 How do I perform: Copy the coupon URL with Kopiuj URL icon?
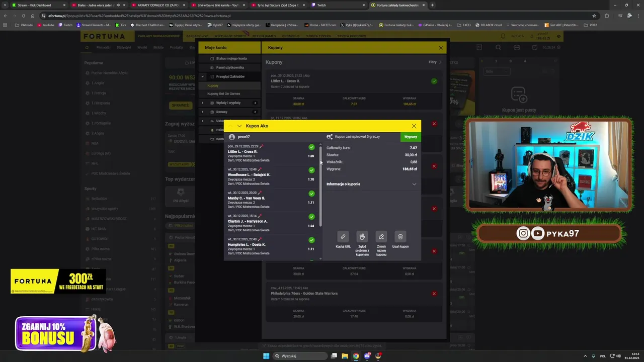click(343, 237)
